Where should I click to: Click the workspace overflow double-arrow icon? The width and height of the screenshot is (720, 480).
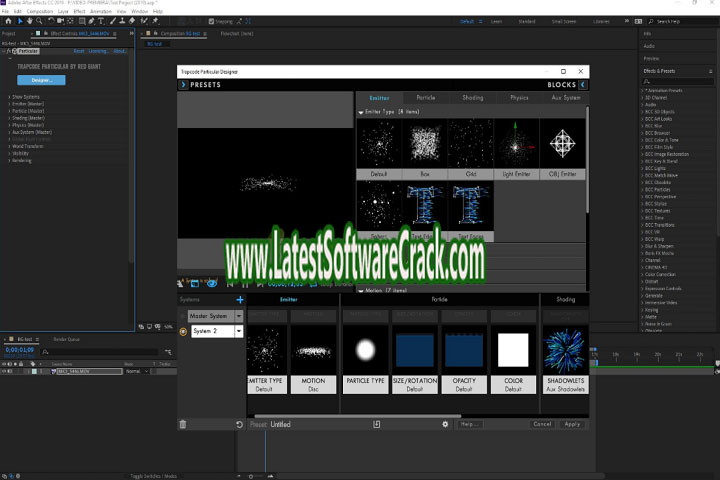(x=627, y=21)
